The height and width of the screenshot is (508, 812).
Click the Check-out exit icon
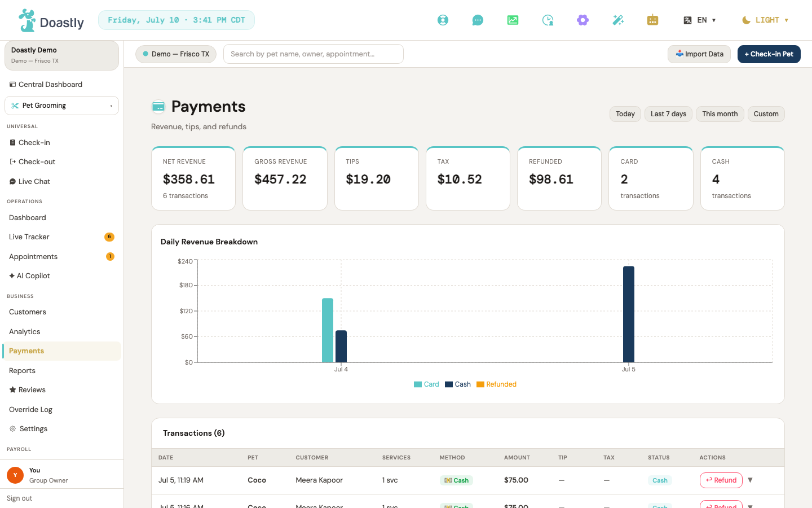click(12, 162)
